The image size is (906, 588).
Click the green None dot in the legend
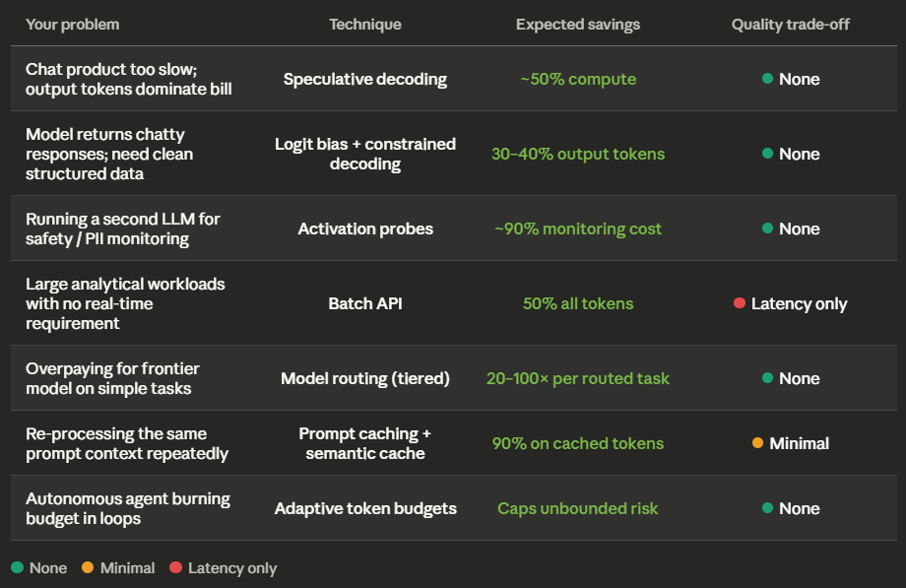click(18, 567)
